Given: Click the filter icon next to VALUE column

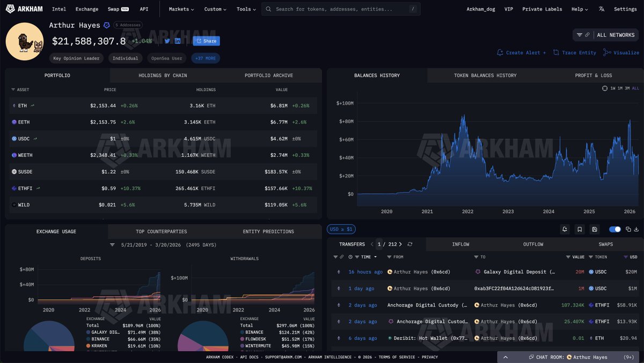Looking at the screenshot, I should coord(568,257).
